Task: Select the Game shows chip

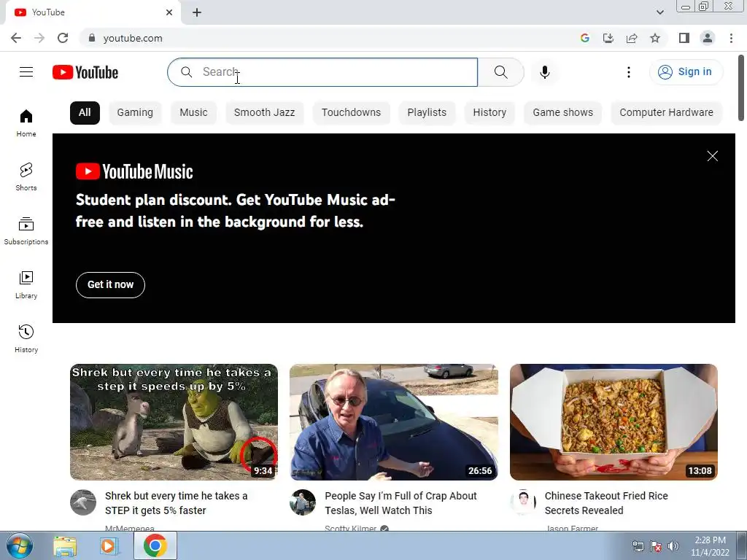Action: coord(562,113)
